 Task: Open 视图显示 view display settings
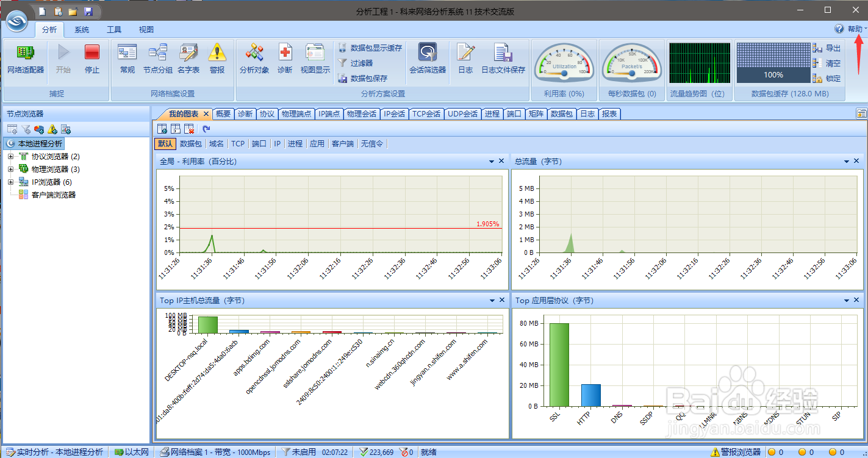coord(315,60)
